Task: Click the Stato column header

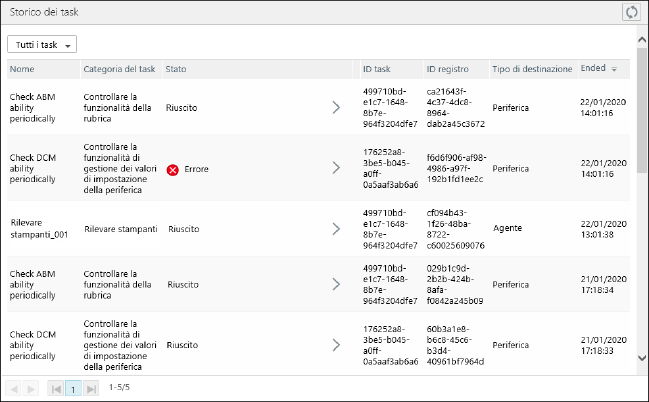Action: coord(176,69)
